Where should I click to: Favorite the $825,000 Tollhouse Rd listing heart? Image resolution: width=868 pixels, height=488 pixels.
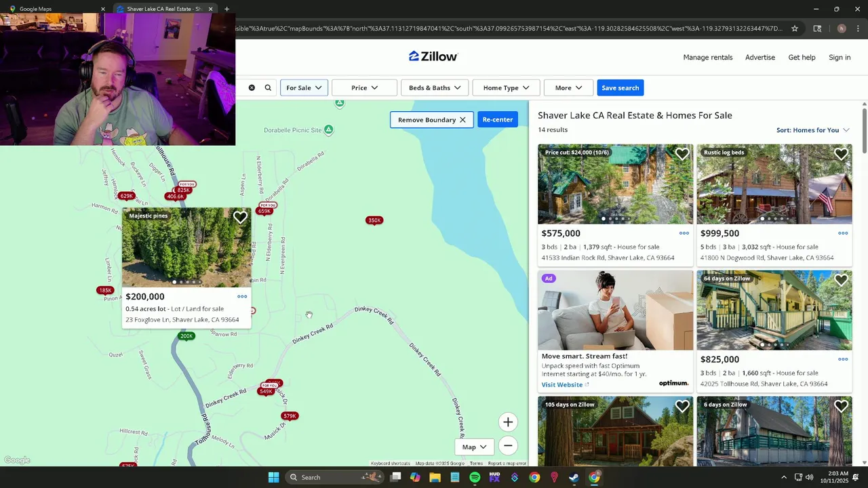point(841,280)
